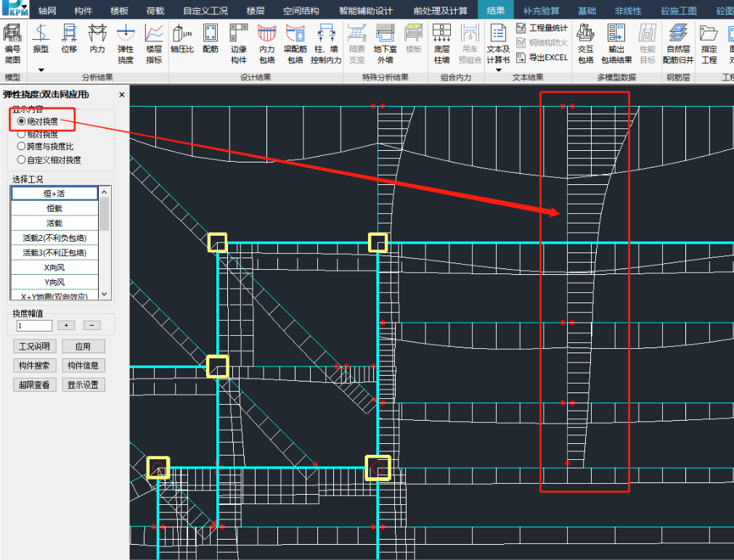
Task: Click the load case list scrollbar
Action: [104, 214]
